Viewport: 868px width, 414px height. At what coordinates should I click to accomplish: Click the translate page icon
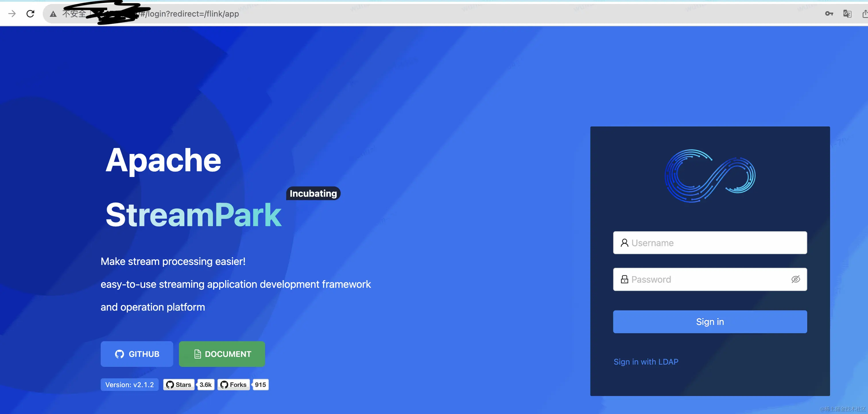tap(847, 14)
